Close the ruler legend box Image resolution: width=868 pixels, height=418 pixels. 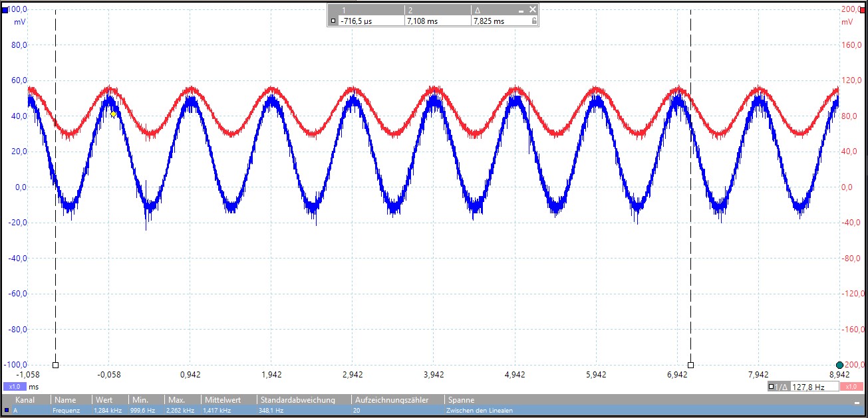(x=532, y=10)
